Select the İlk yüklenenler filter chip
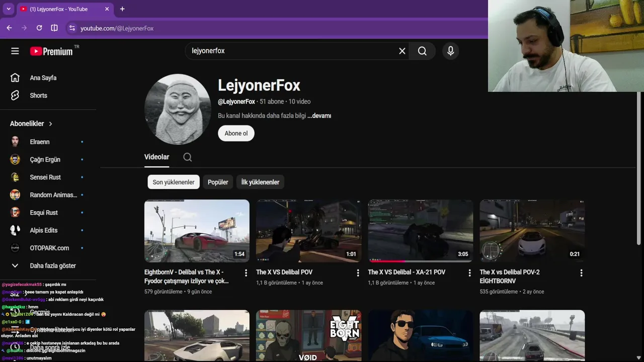The width and height of the screenshot is (644, 362). pyautogui.click(x=260, y=182)
